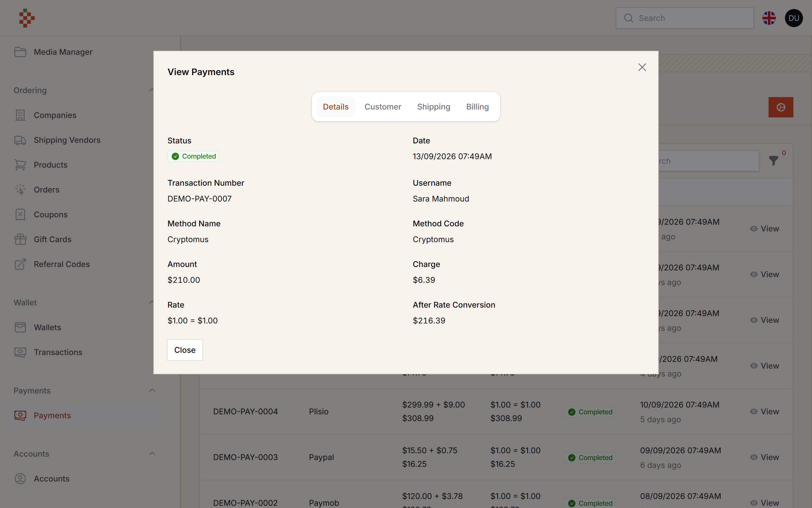Click the Transactions cash icon
This screenshot has height=508, width=812.
20,352
